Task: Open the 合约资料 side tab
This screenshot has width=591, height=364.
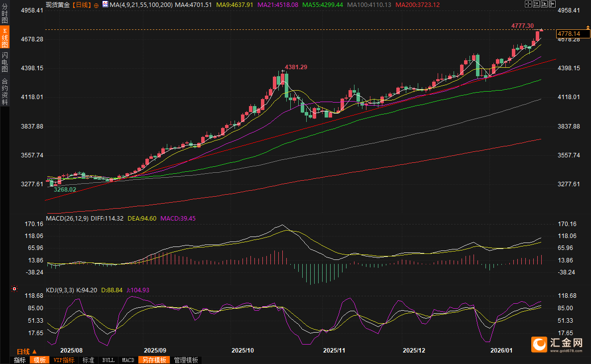Action: pyautogui.click(x=4, y=91)
